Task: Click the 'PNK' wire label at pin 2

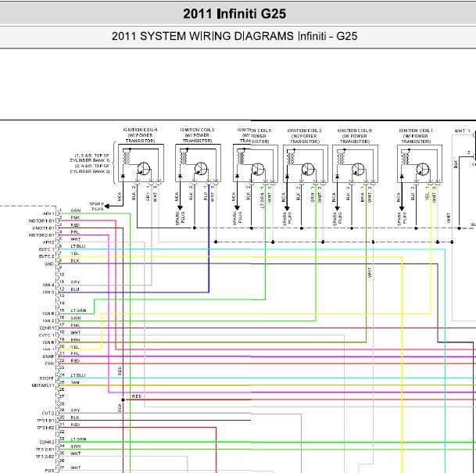Action: point(75,217)
